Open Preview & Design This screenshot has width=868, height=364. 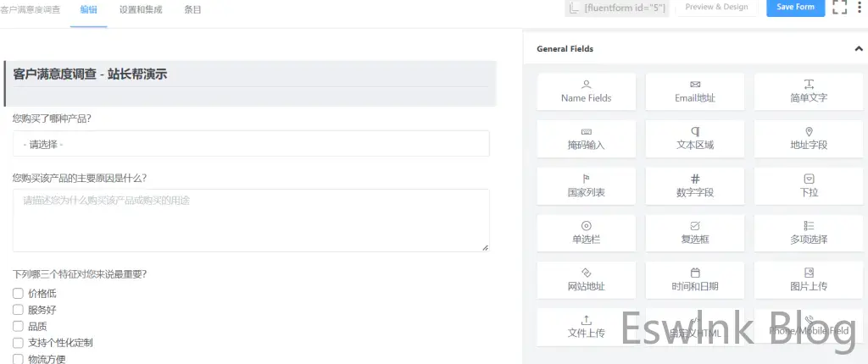(716, 8)
